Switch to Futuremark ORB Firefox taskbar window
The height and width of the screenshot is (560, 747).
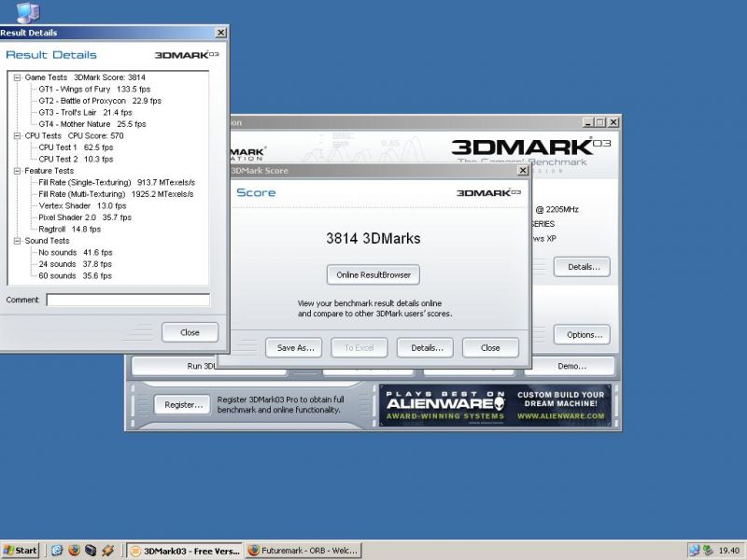click(303, 551)
